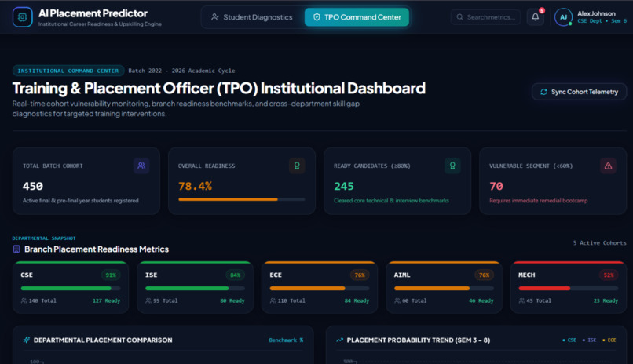Click the people icon in the AIML card

point(397,300)
